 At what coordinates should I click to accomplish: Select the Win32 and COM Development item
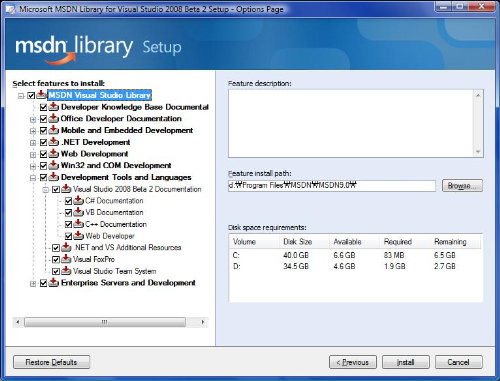[x=116, y=165]
